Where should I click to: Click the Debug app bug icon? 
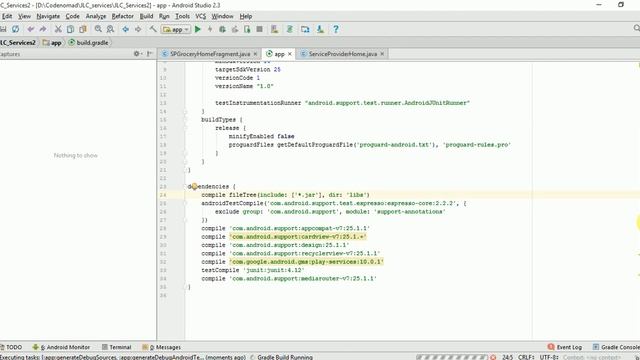222,29
